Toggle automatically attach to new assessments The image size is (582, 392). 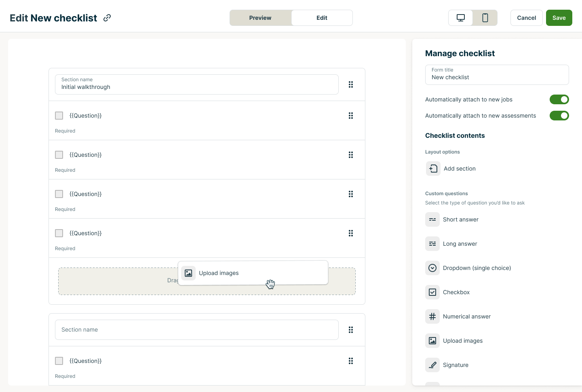coord(559,116)
